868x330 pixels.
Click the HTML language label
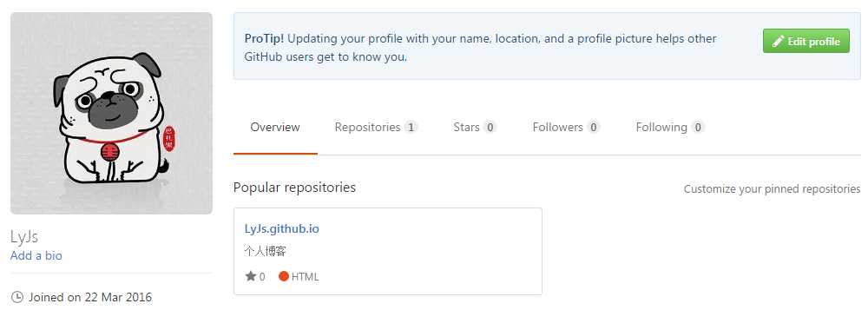coord(305,277)
